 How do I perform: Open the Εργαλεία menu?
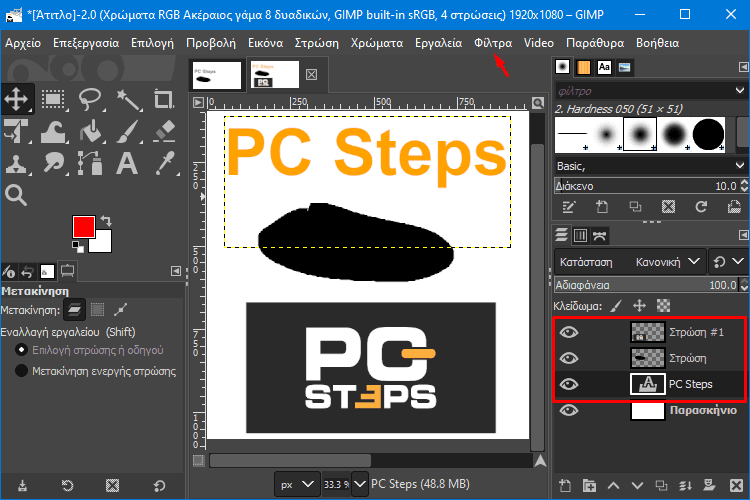(439, 43)
